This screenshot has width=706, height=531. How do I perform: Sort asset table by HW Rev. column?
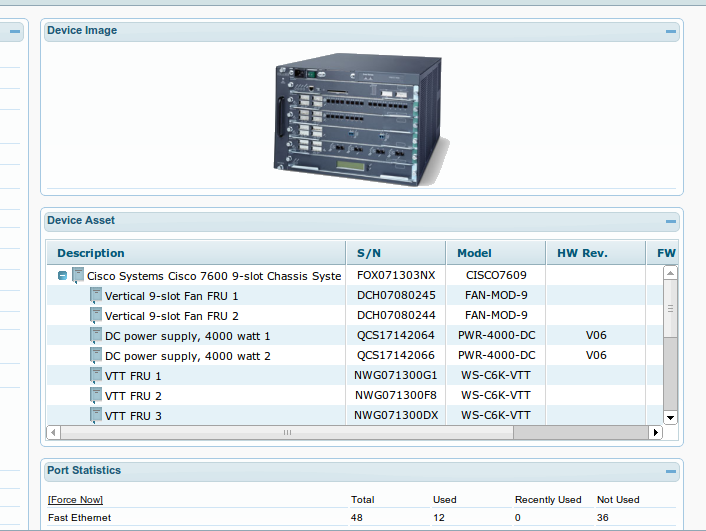click(596, 253)
